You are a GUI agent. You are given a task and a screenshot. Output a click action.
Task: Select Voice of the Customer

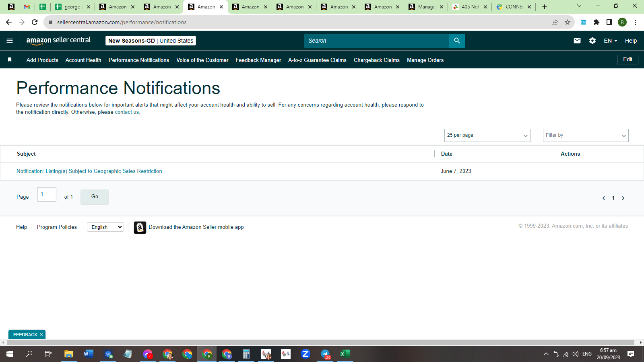[x=202, y=60]
